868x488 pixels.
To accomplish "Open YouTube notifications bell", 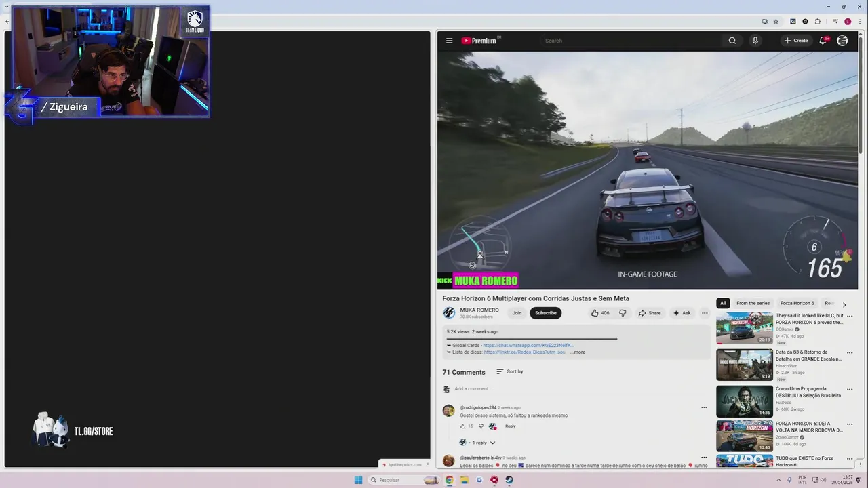I will [823, 41].
